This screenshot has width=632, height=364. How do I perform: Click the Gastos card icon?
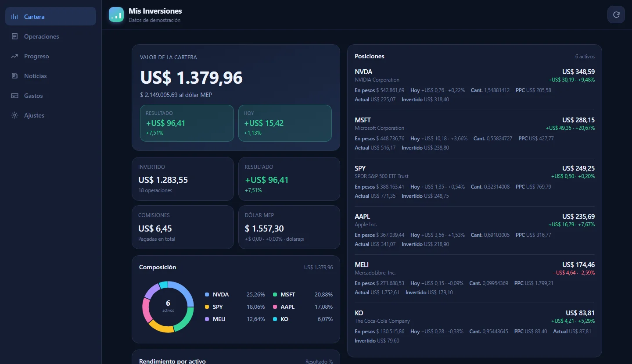pyautogui.click(x=14, y=96)
